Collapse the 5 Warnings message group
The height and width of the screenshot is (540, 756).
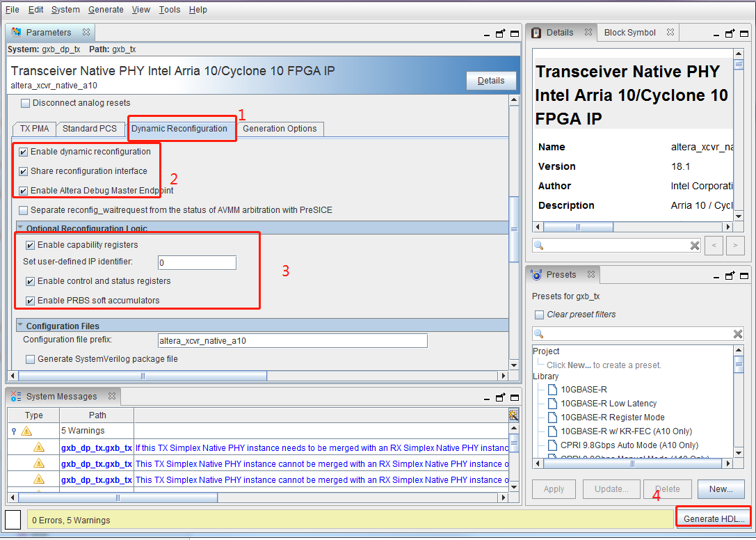[x=14, y=431]
